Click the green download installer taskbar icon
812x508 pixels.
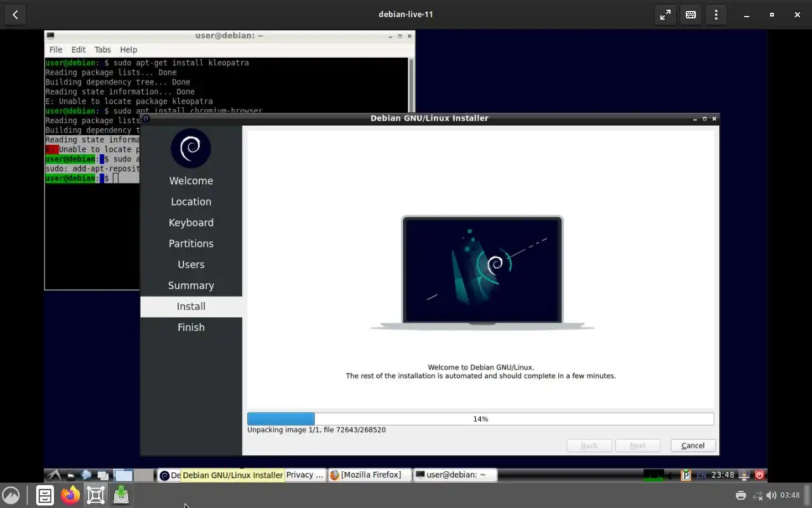click(x=121, y=495)
